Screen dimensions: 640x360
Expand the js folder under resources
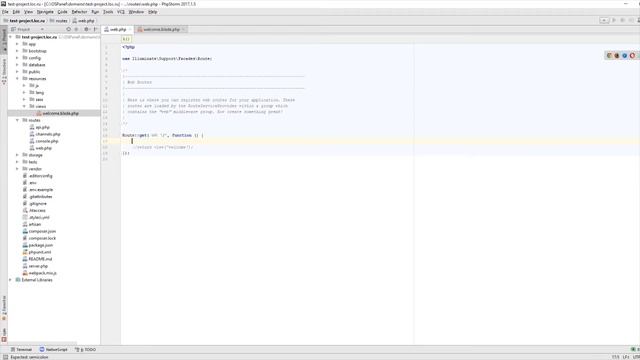(24, 86)
